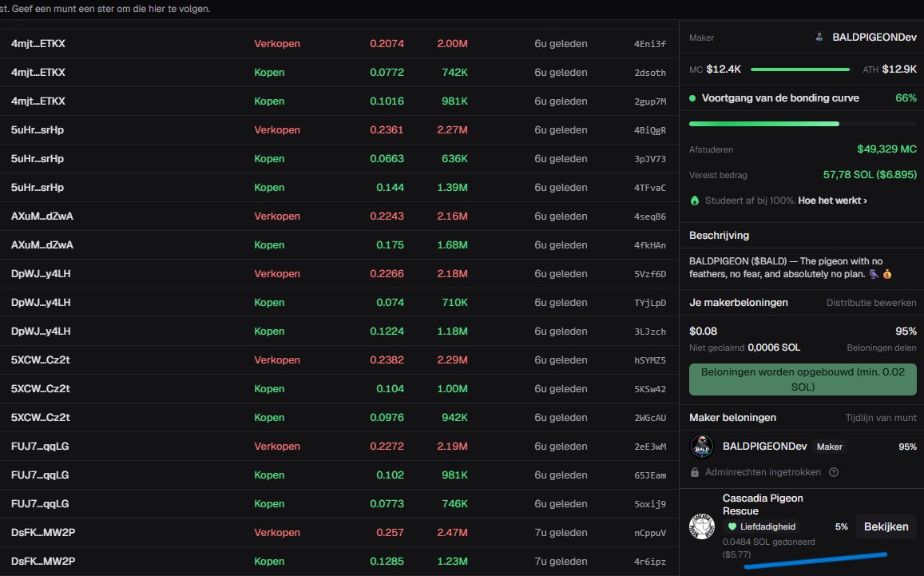Click wallet FUJ7...qqLG in the 0.0773 buy row

point(39,503)
